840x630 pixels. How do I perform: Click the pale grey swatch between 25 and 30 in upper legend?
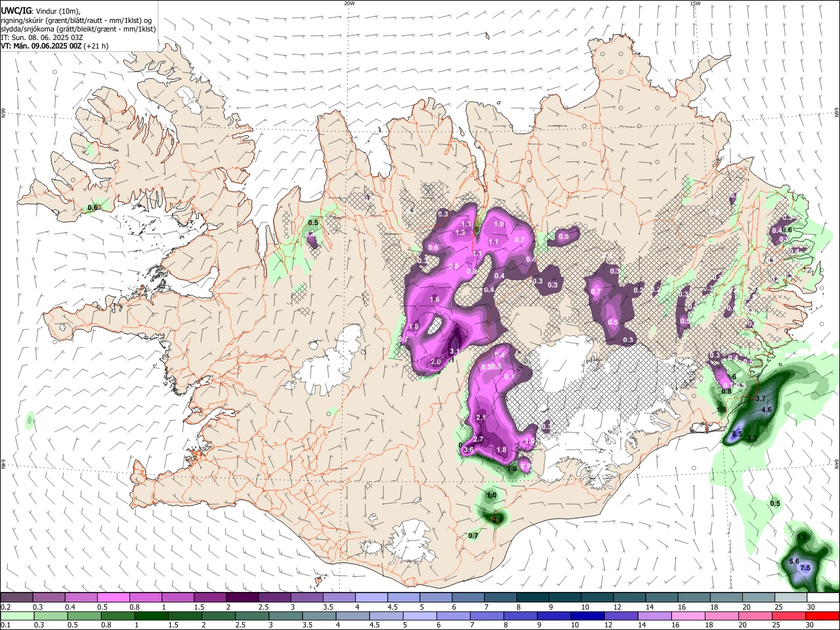tap(790, 598)
